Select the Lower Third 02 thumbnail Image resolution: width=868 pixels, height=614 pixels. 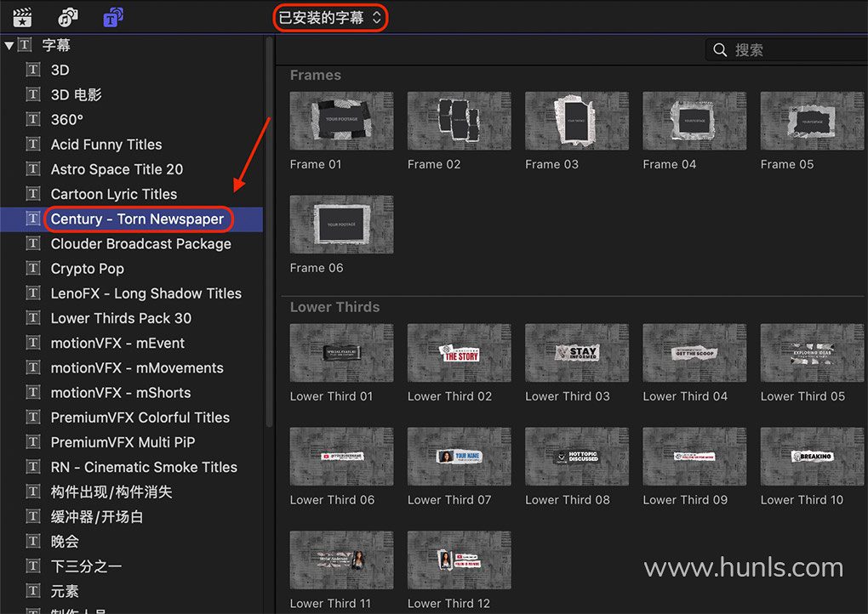460,353
